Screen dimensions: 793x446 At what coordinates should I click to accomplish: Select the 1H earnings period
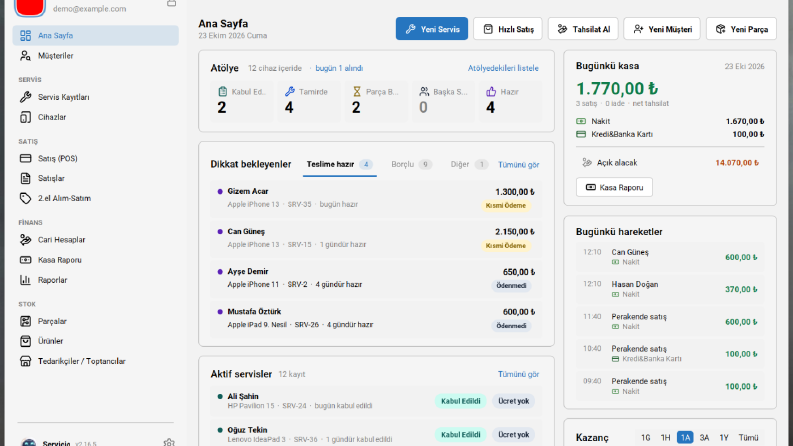pos(666,438)
